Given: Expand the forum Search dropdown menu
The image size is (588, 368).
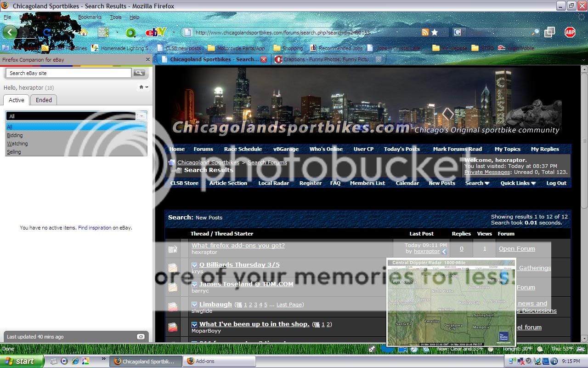Looking at the screenshot, I should [477, 183].
